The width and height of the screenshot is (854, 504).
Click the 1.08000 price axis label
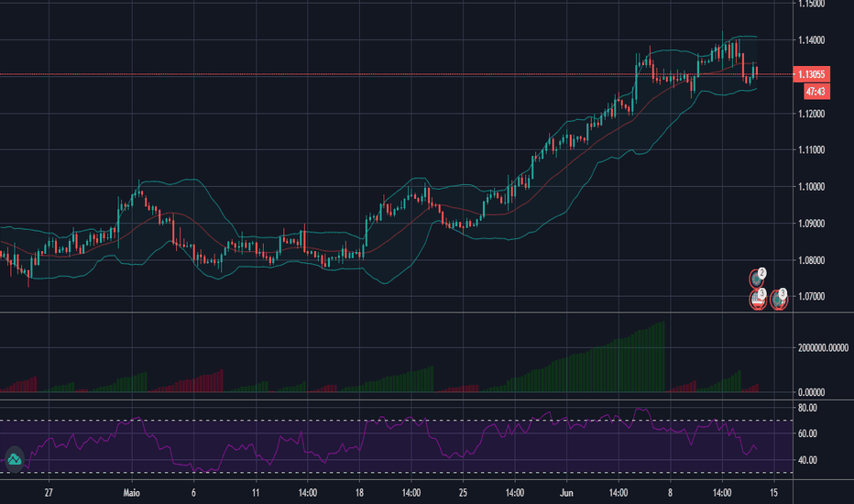click(812, 260)
